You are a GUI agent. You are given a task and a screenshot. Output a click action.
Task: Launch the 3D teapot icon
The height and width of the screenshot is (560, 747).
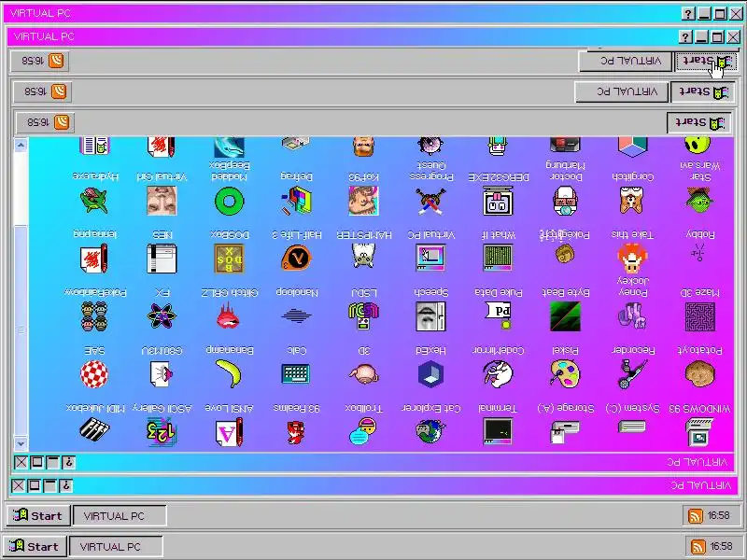363,374
